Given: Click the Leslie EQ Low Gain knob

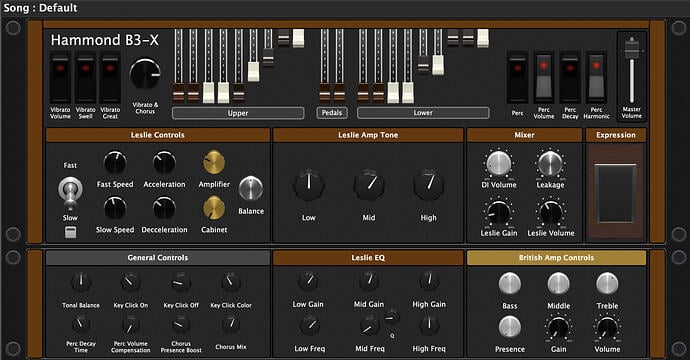Looking at the screenshot, I should pos(308,281).
